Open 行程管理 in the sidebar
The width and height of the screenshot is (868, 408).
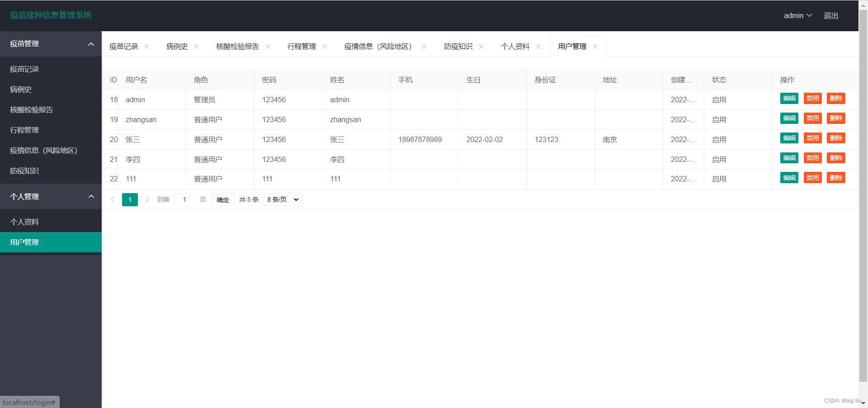click(51, 130)
